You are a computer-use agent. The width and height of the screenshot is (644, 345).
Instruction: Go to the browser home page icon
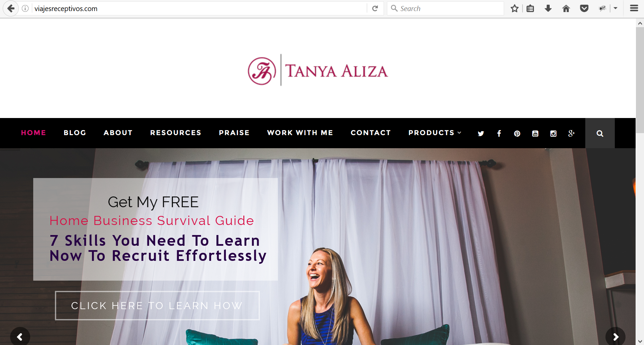(566, 8)
